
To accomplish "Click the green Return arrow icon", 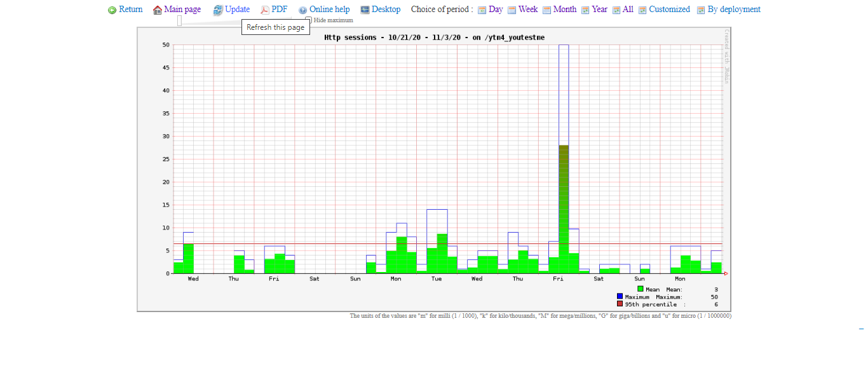I will click(112, 10).
